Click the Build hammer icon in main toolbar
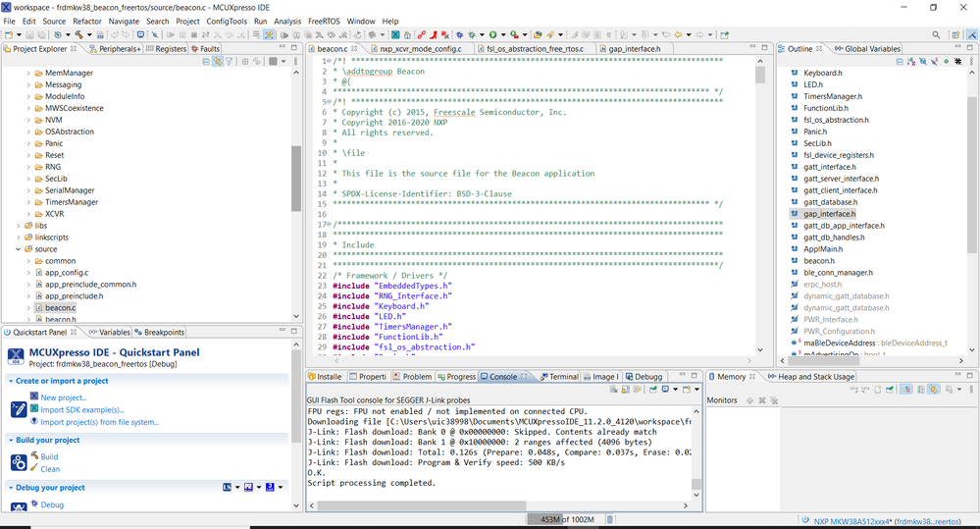Viewport: 980px width, 529px height. coord(78,34)
